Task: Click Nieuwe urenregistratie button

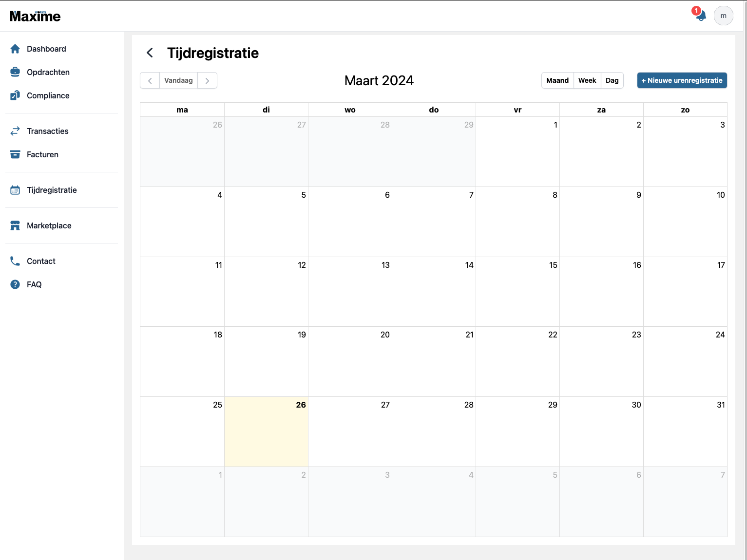Action: 682,80
